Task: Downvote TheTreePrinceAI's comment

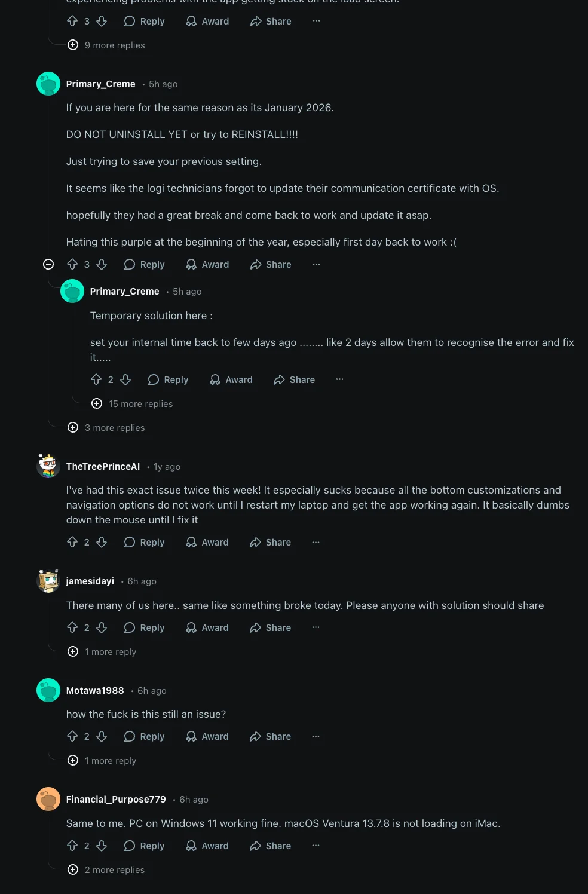Action: pyautogui.click(x=102, y=542)
